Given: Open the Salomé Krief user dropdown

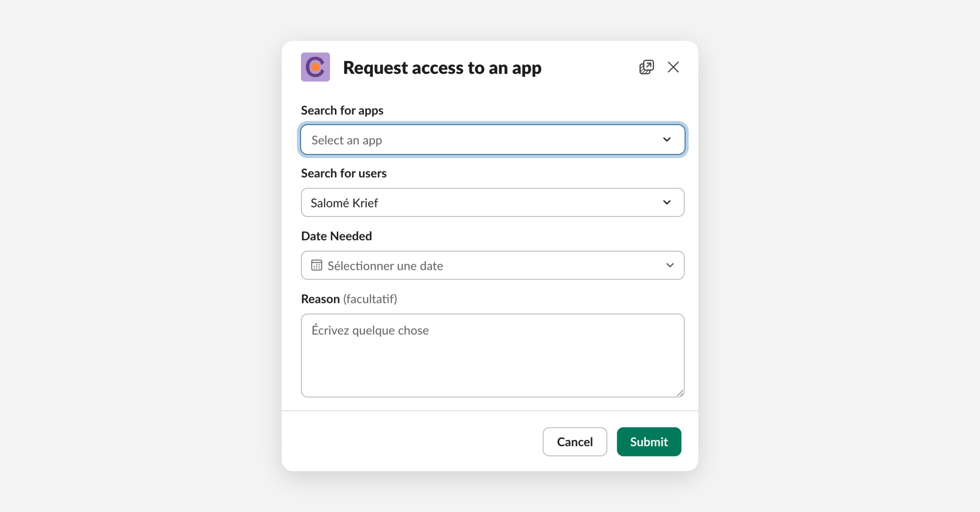Looking at the screenshot, I should click(482, 203).
